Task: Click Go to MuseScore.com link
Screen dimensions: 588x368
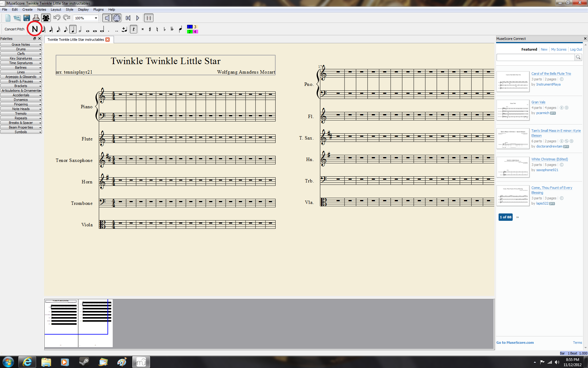Action: 514,342
